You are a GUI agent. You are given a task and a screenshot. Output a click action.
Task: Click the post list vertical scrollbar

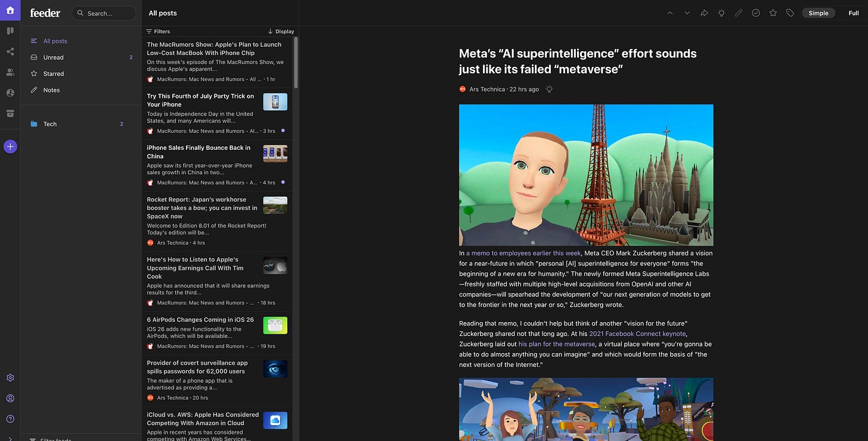pos(296,63)
